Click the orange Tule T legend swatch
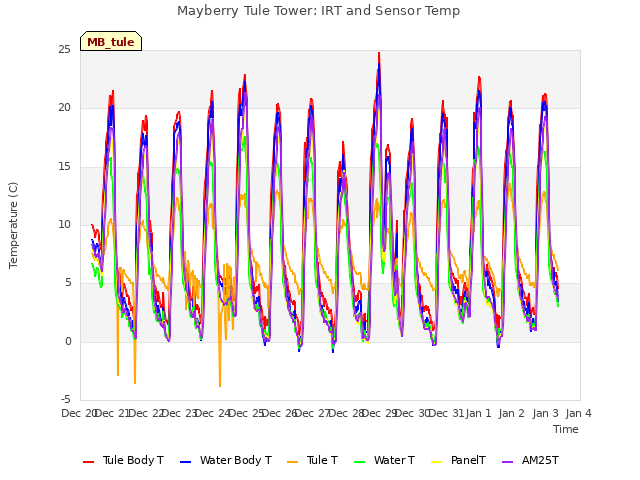The image size is (640, 480). click(x=292, y=462)
